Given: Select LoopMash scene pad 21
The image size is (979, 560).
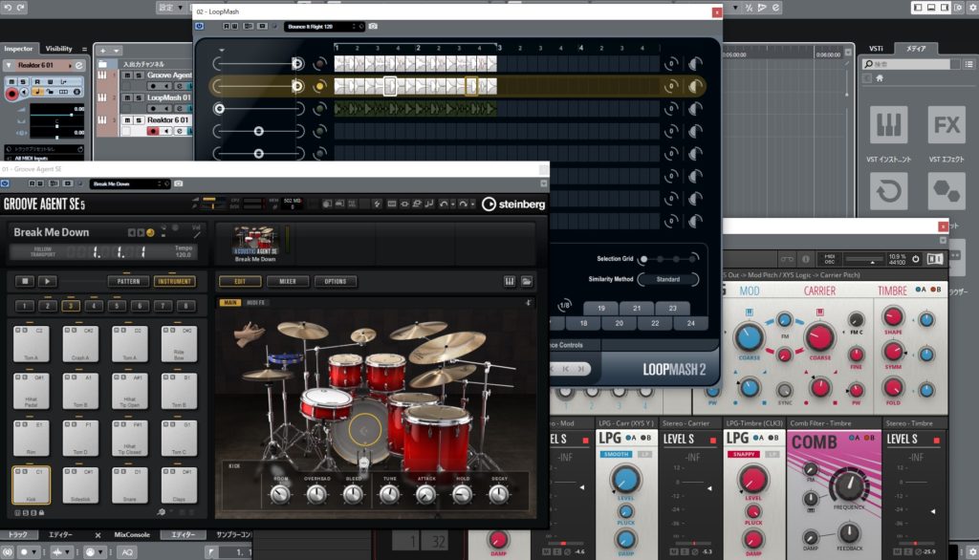Looking at the screenshot, I should pyautogui.click(x=637, y=308).
